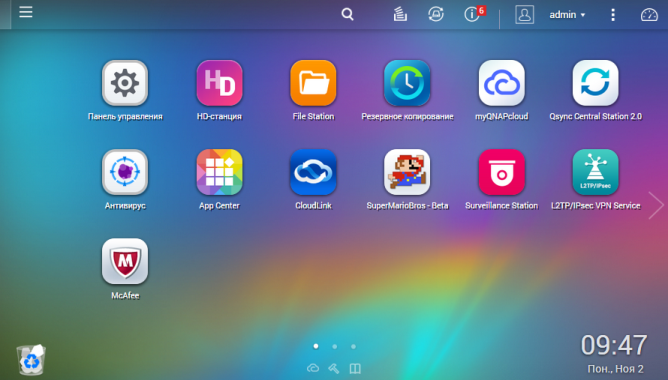Select first desktop page dot
Image resolution: width=668 pixels, height=380 pixels.
click(x=316, y=346)
